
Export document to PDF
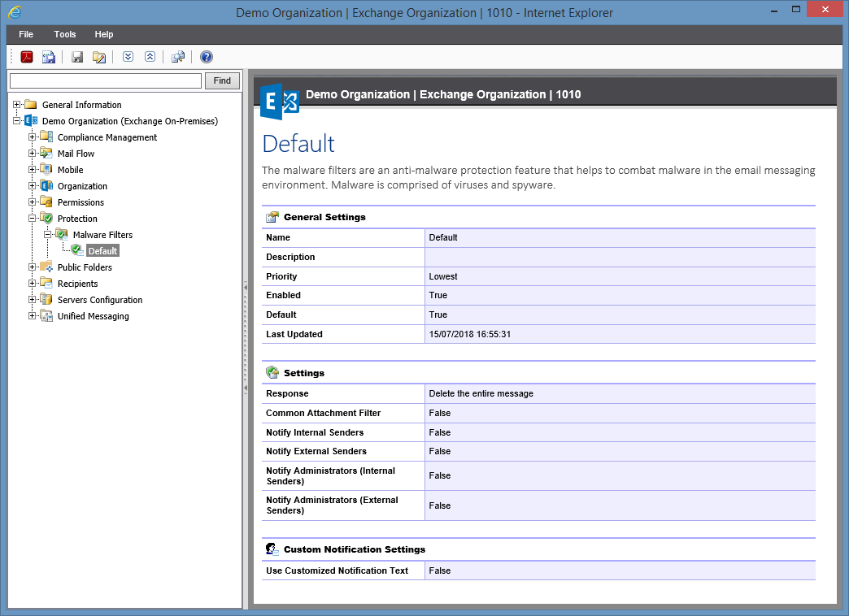pyautogui.click(x=27, y=57)
